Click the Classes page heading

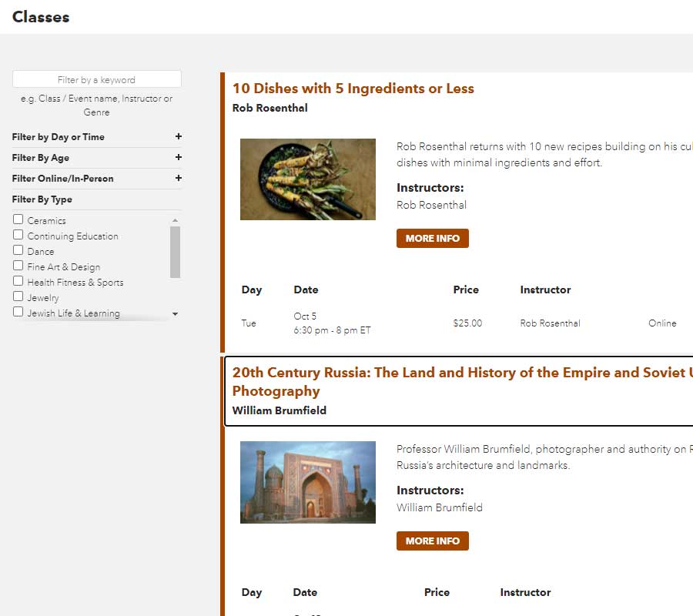(x=41, y=17)
